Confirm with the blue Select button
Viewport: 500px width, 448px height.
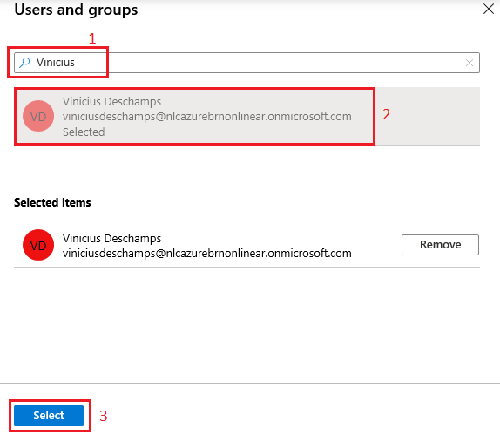tap(49, 416)
